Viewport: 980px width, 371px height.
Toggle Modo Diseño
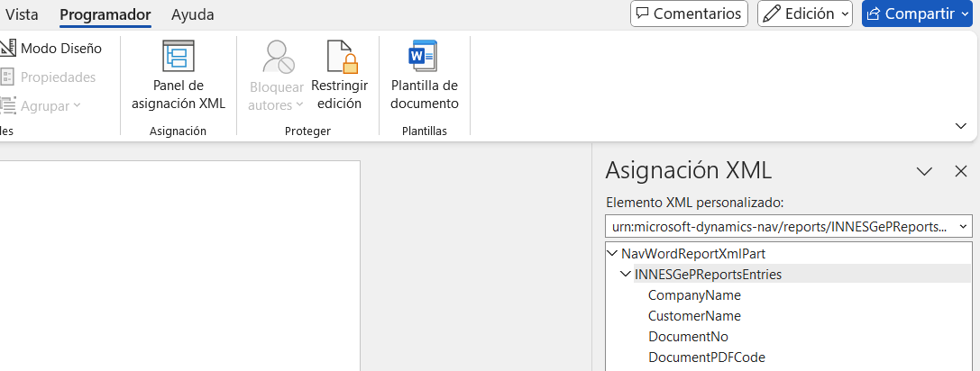pos(51,48)
